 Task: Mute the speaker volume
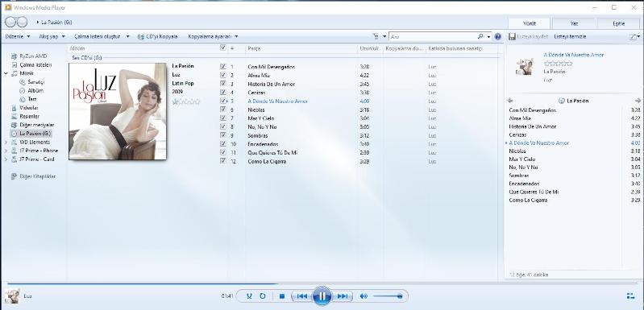pyautogui.click(x=364, y=296)
